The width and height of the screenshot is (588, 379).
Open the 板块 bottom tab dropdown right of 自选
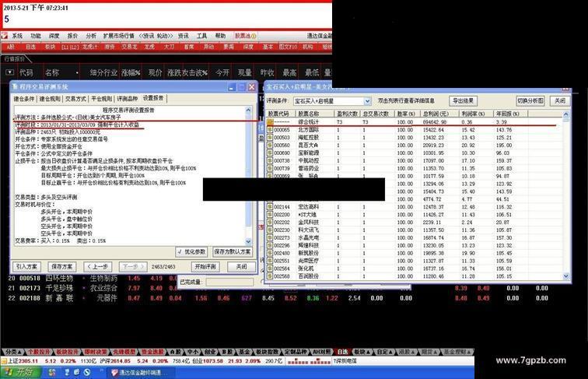[362, 352]
